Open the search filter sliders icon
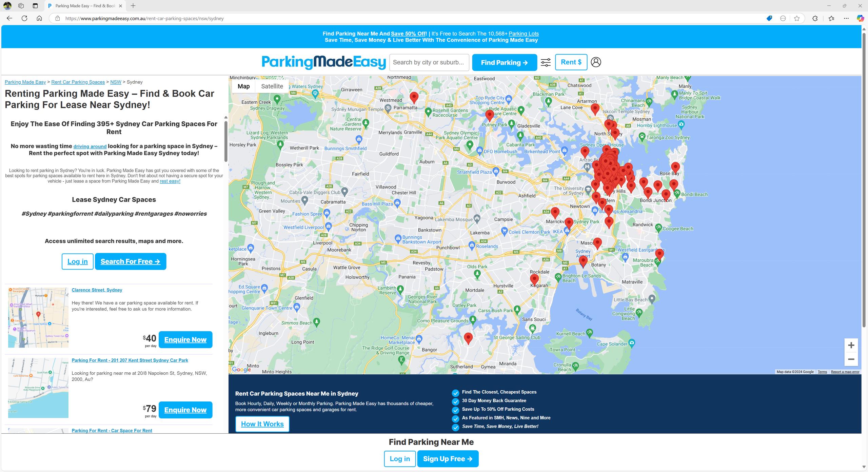 point(546,62)
